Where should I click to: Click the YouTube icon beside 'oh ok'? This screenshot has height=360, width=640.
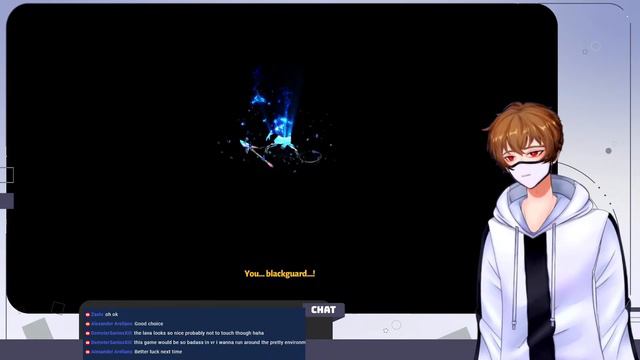tap(87, 315)
